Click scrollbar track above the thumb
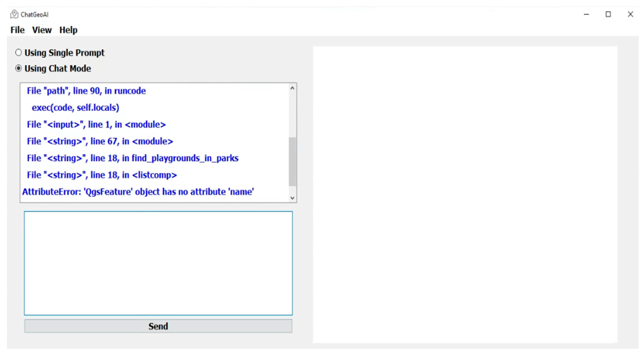Viewport: 644px width, 356px height. click(x=292, y=114)
